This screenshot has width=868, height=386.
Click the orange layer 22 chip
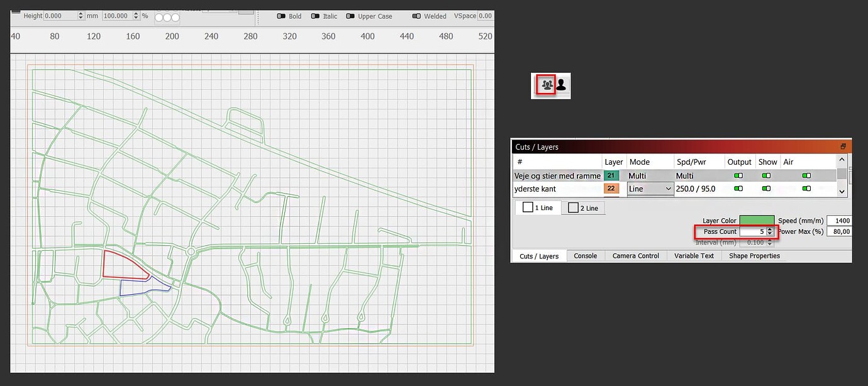[x=611, y=189]
